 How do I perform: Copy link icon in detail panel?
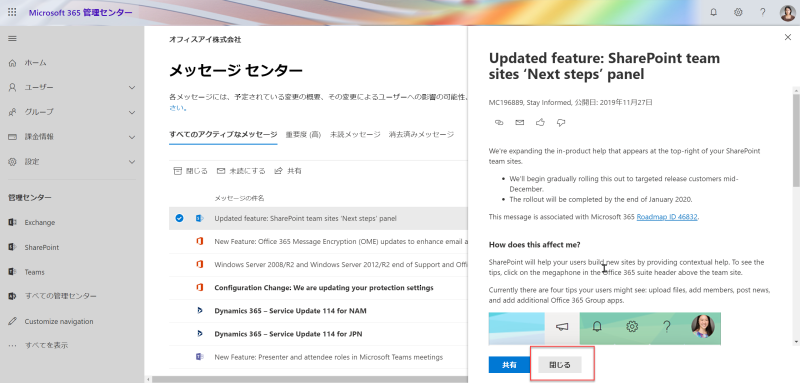point(499,122)
